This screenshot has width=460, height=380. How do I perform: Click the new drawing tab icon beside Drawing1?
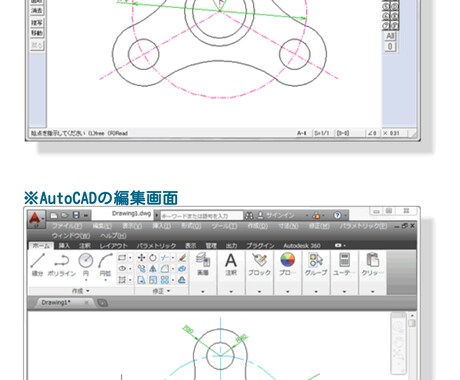(103, 303)
